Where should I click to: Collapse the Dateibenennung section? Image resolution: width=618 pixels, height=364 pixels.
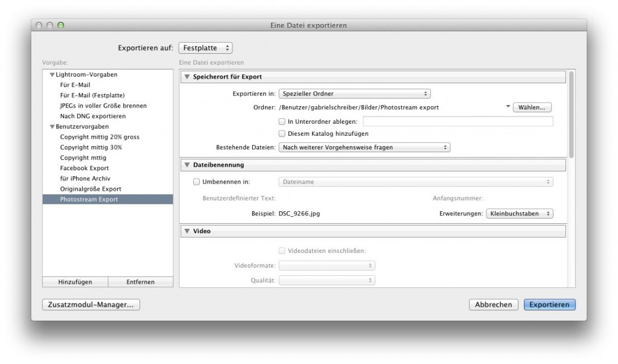187,165
